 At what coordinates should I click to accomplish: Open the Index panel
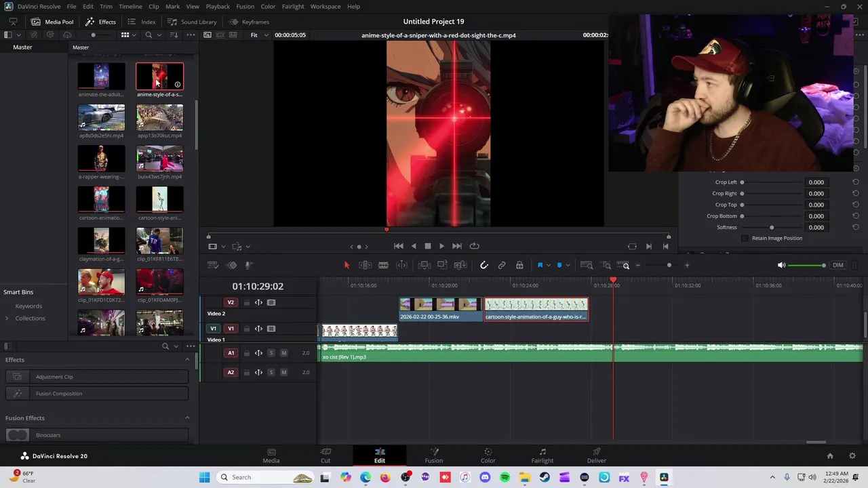[x=142, y=22]
